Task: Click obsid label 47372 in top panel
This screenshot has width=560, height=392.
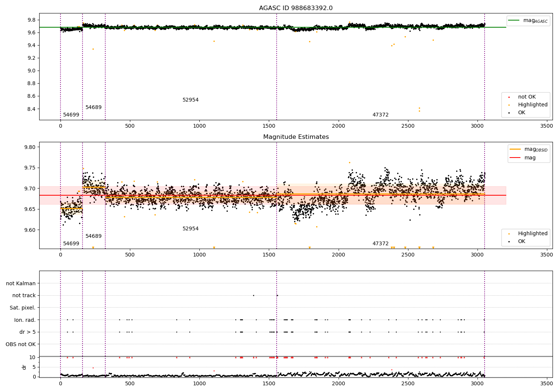Action: click(x=380, y=115)
